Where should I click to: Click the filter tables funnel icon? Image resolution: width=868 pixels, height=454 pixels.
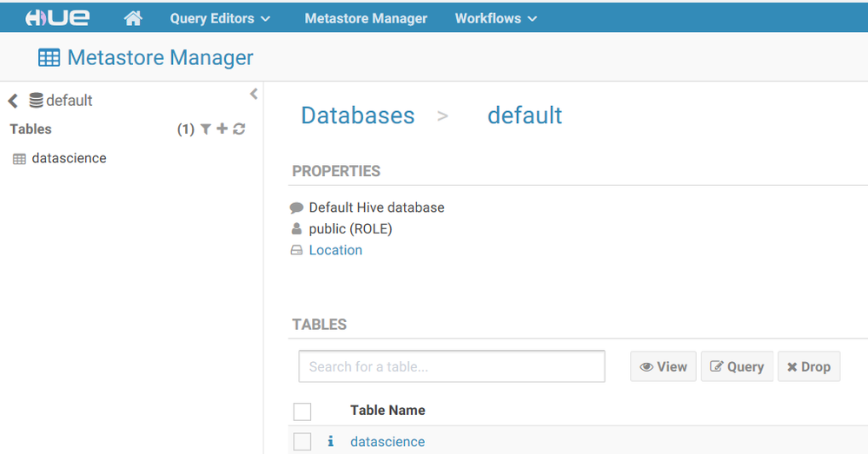pos(206,129)
